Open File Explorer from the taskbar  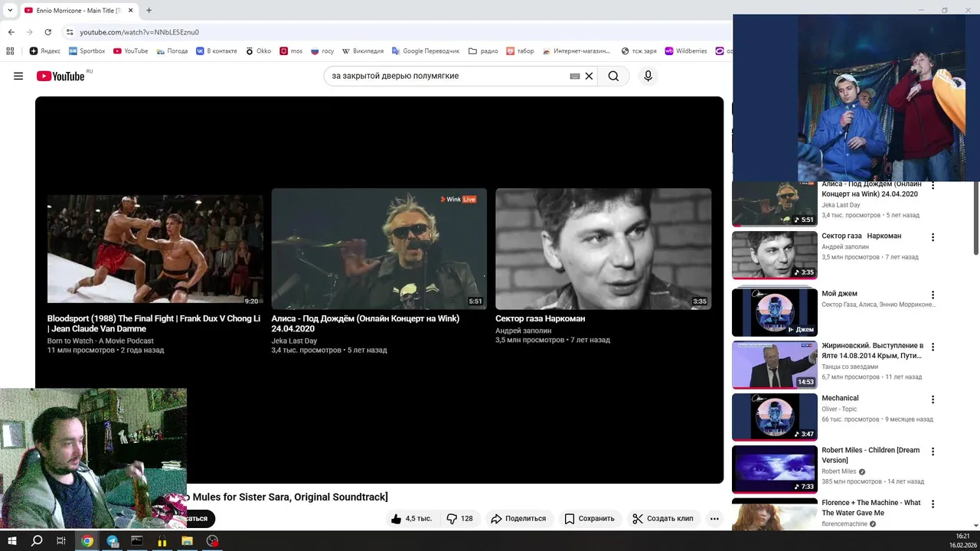point(187,541)
